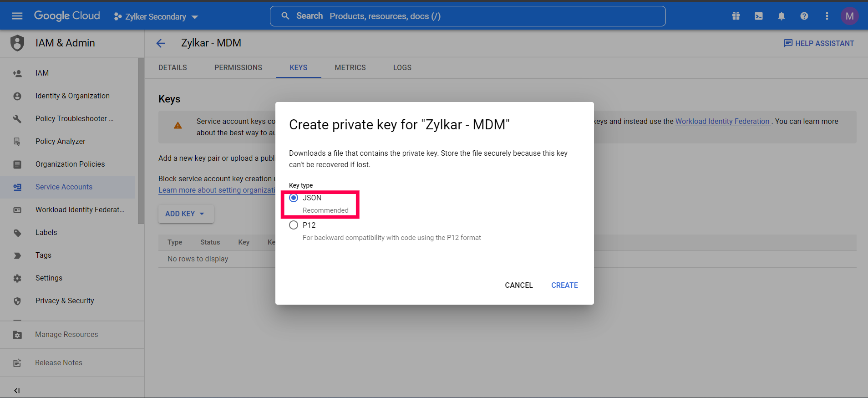This screenshot has width=868, height=398.
Task: Open the user account avatar
Action: point(849,16)
